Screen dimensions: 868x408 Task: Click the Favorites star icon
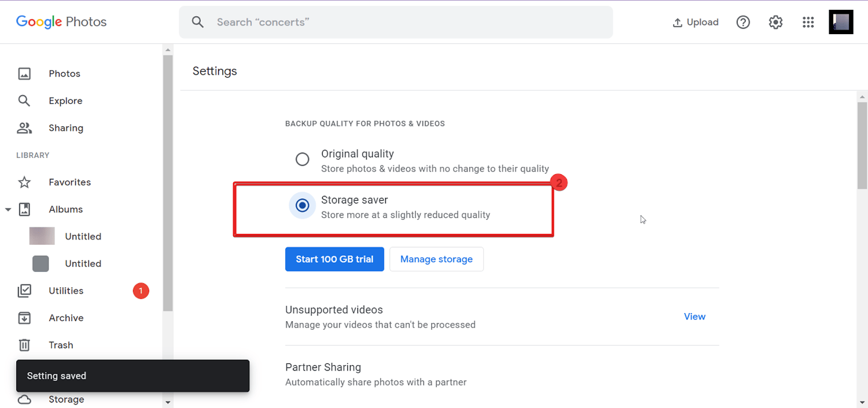(24, 182)
